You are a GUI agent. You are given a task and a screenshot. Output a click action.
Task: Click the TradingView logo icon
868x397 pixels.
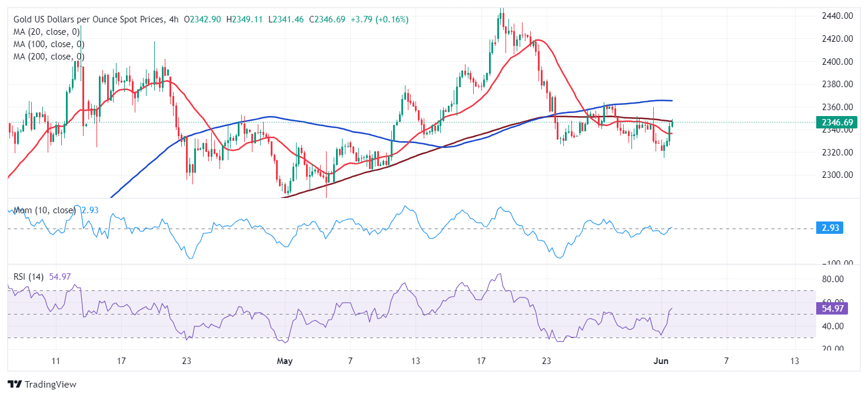[x=15, y=385]
